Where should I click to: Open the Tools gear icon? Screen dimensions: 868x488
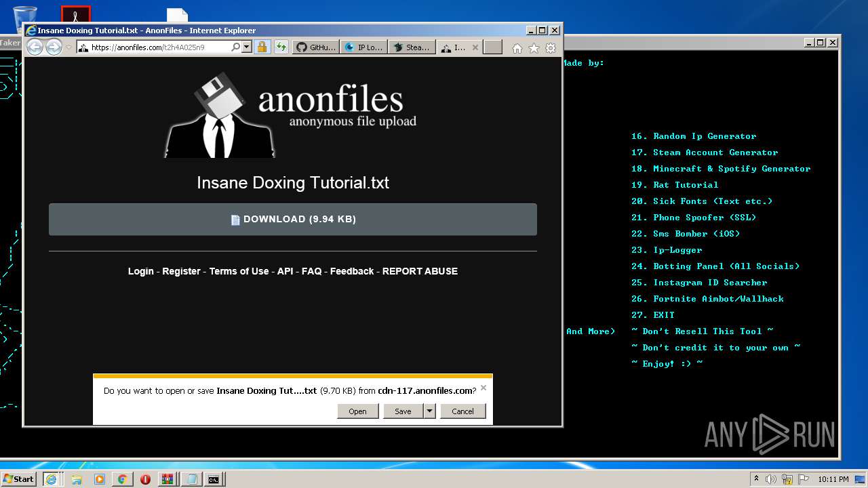[x=551, y=48]
